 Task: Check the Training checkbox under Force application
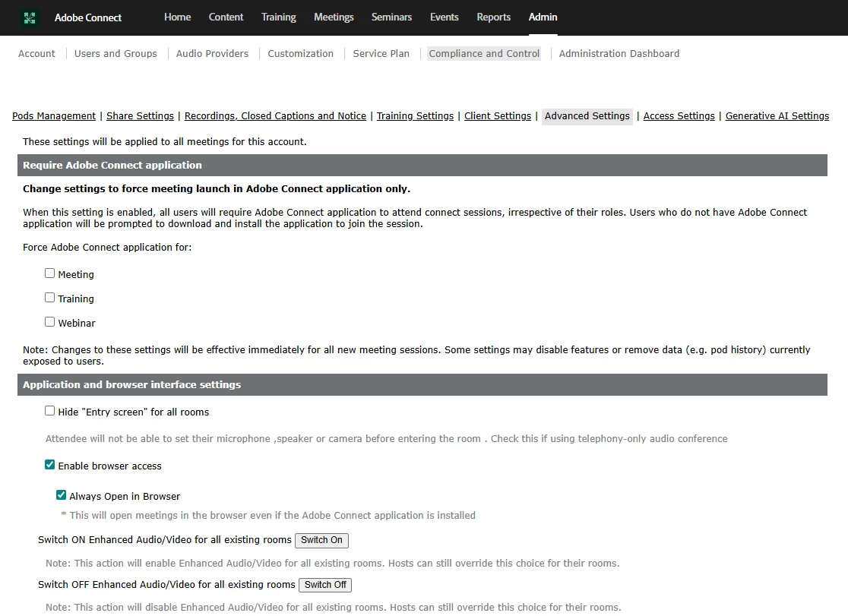(49, 298)
